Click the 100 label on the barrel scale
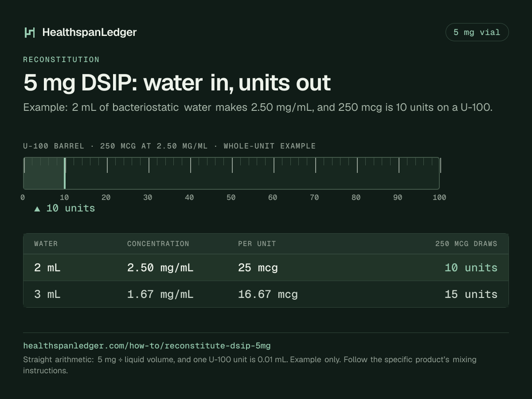The width and height of the screenshot is (532, 399). pyautogui.click(x=439, y=197)
